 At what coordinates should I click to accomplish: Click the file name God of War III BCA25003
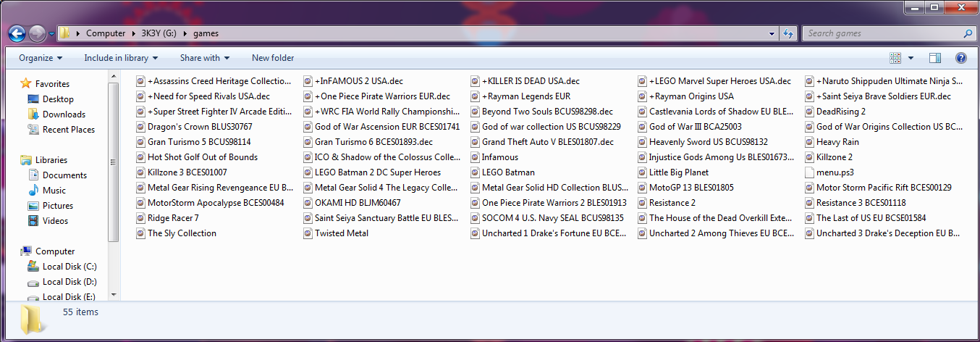696,127
